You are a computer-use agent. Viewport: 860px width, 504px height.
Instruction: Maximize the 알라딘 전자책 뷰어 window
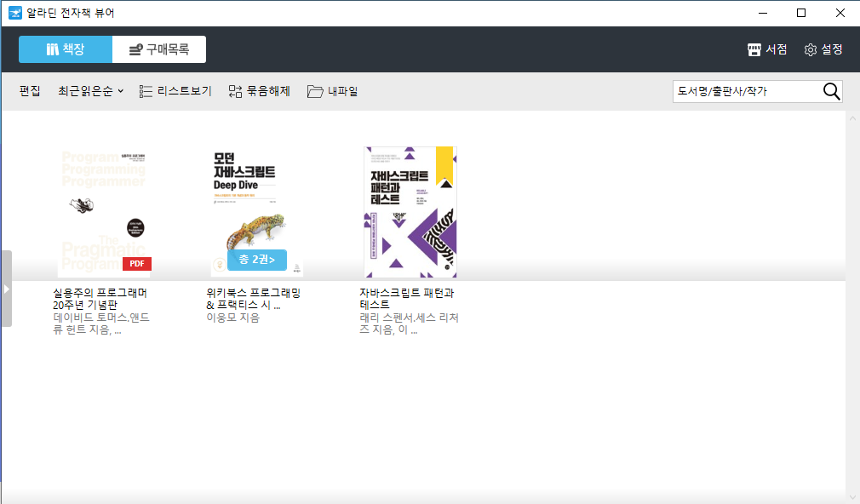tap(801, 13)
